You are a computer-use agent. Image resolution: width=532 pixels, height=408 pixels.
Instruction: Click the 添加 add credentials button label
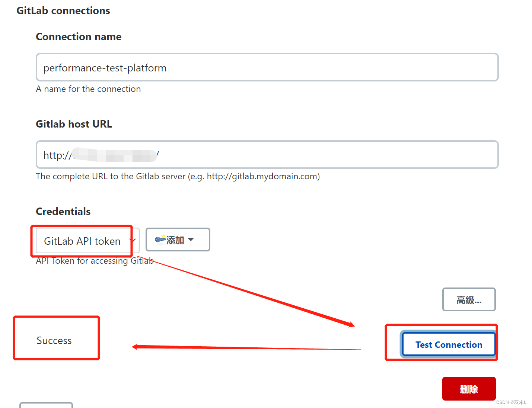tap(175, 240)
